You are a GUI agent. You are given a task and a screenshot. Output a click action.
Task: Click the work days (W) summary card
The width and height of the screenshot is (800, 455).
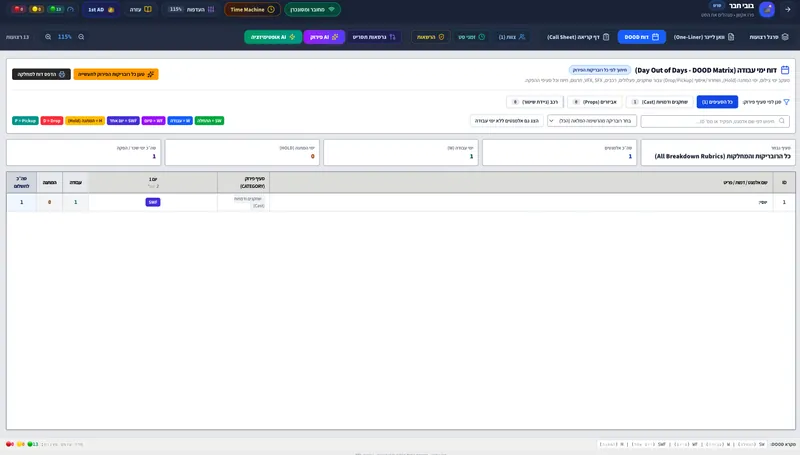coord(401,152)
